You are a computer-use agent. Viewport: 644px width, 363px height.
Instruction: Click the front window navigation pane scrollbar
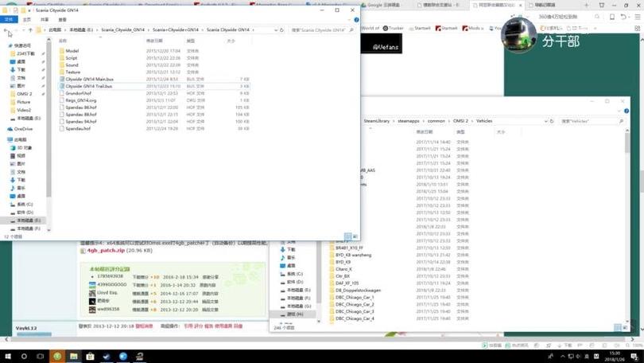(x=48, y=119)
